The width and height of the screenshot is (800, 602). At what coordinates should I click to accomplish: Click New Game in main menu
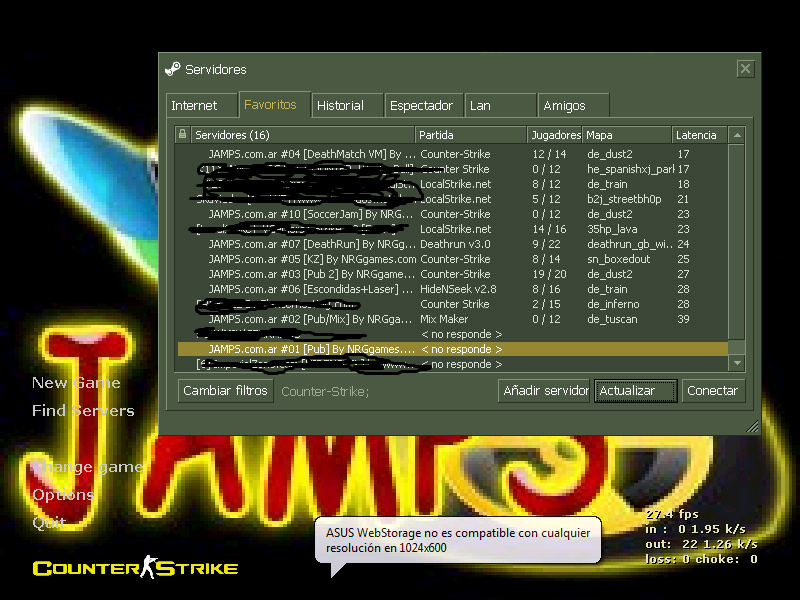tap(76, 383)
